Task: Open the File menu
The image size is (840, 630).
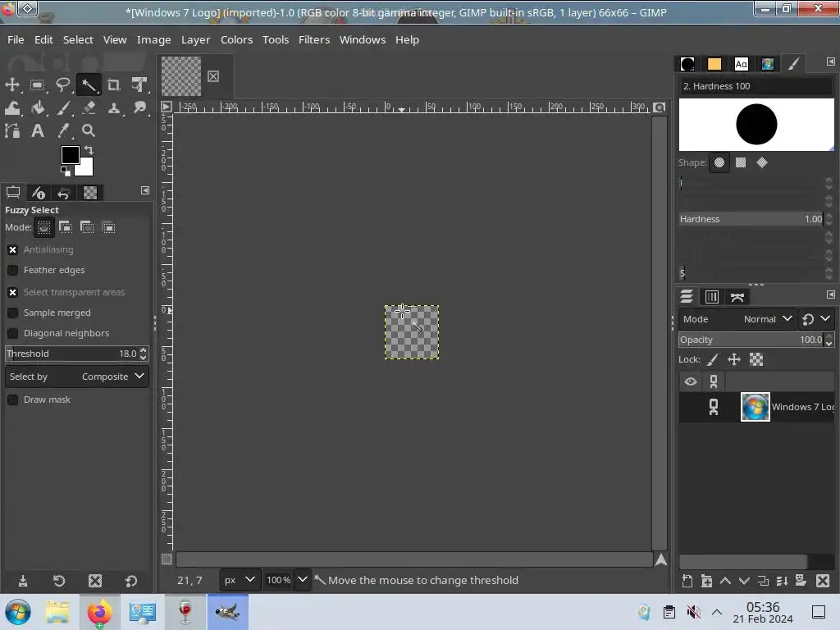Action: click(x=16, y=39)
